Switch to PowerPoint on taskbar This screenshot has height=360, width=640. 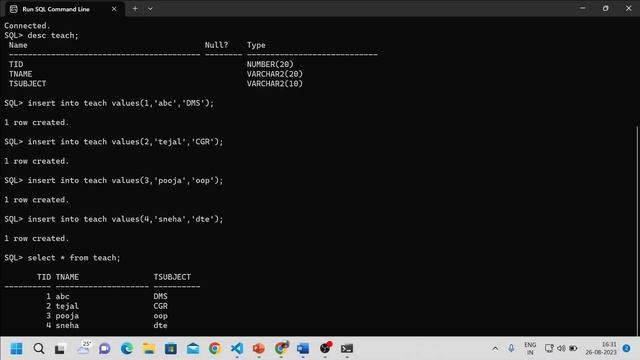click(x=259, y=349)
